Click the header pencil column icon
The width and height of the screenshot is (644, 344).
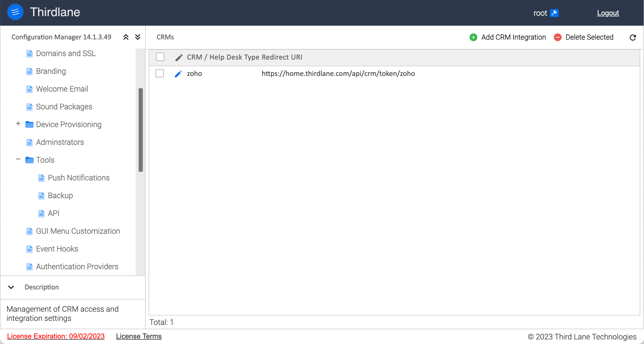click(x=179, y=57)
